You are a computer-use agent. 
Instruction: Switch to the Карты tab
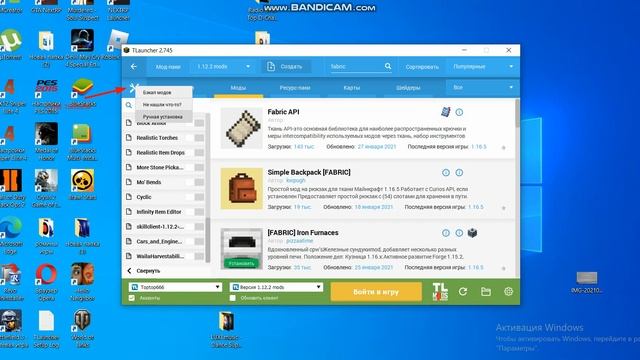(352, 88)
